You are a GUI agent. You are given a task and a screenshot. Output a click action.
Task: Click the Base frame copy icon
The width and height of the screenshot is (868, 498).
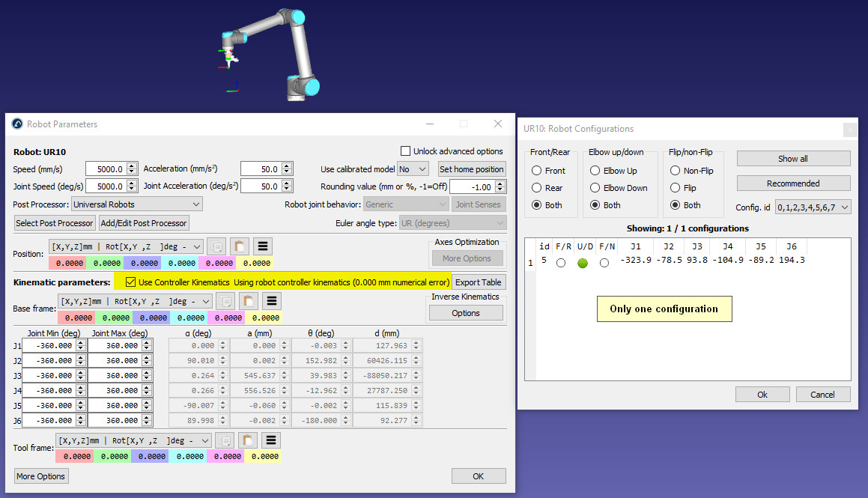pos(226,301)
